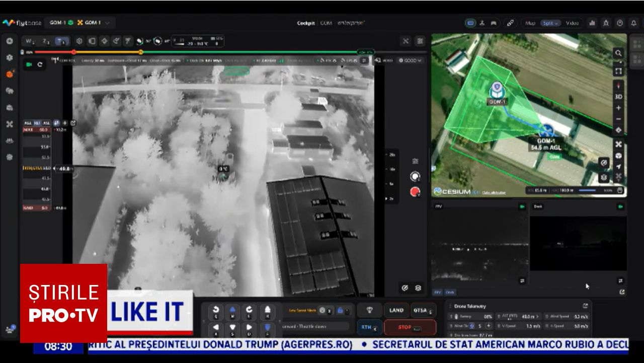Zoom in on the map with the plus button
Viewport: 644px width, 363px height.
(618, 108)
